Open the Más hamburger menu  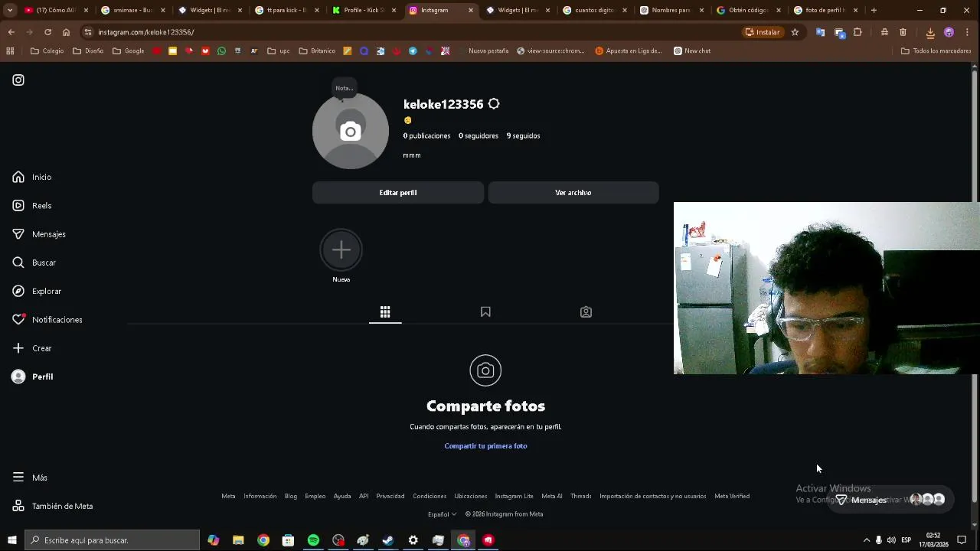pos(18,478)
